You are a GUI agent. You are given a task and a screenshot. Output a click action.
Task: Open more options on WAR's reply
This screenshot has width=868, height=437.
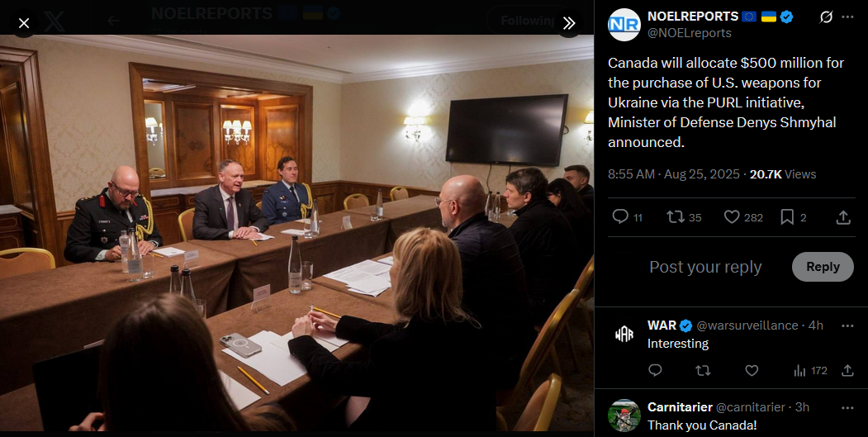pos(847,325)
